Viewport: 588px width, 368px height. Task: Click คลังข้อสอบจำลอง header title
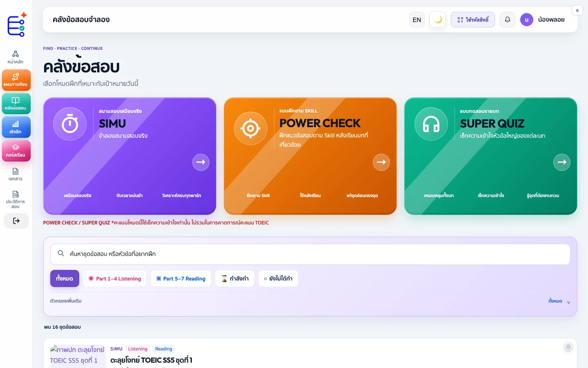click(x=81, y=20)
